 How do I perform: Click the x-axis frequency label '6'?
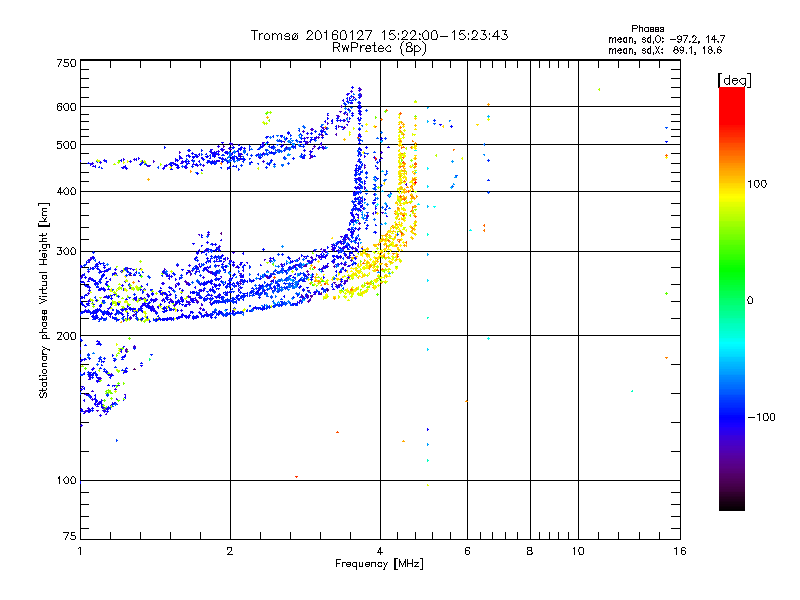pyautogui.click(x=467, y=551)
